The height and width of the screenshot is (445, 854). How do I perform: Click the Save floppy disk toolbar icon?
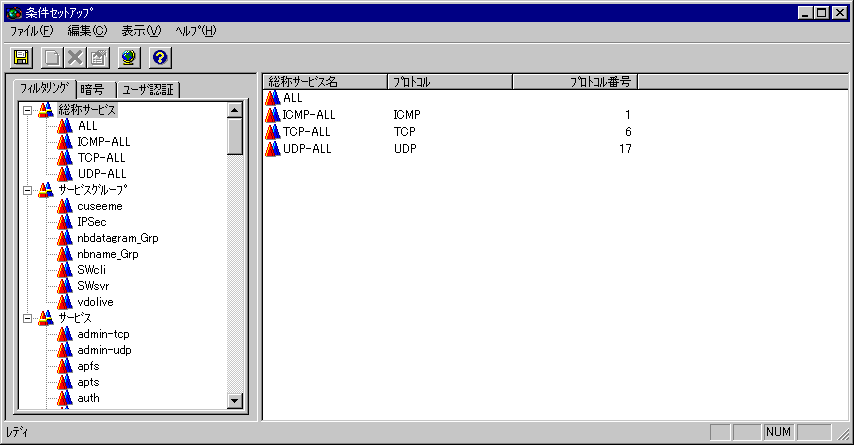tap(21, 58)
